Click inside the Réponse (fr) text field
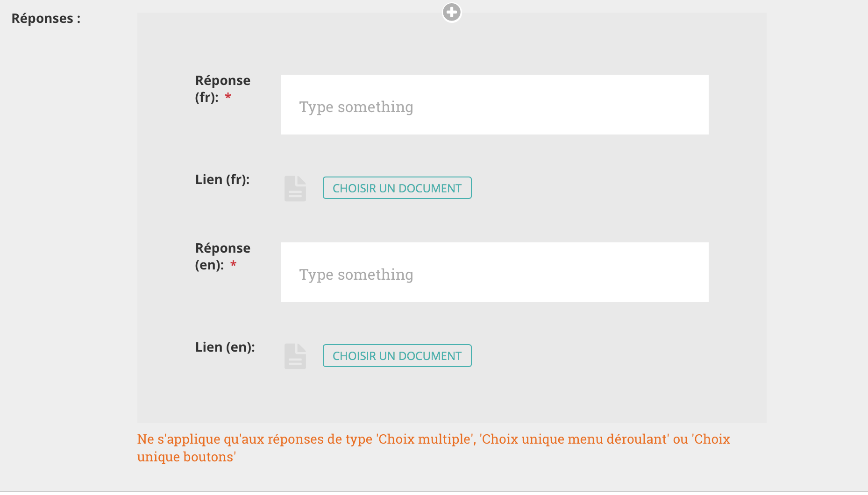The width and height of the screenshot is (868, 495). 494,105
